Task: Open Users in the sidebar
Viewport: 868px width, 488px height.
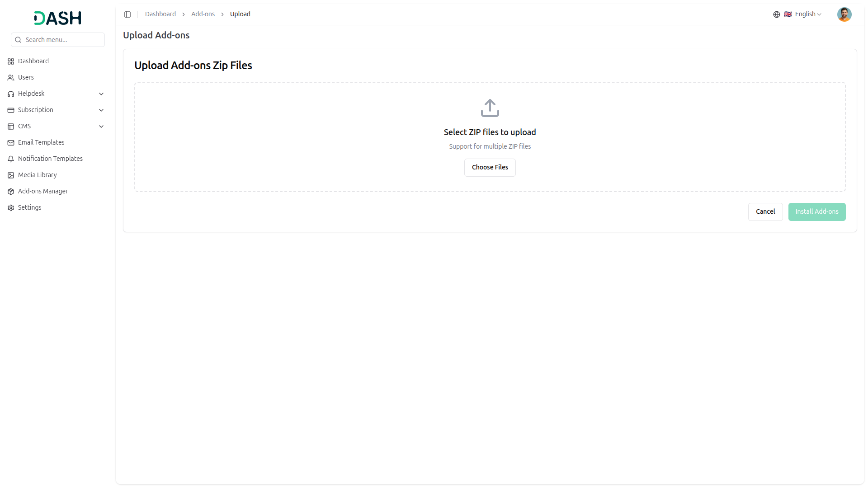Action: (x=26, y=78)
